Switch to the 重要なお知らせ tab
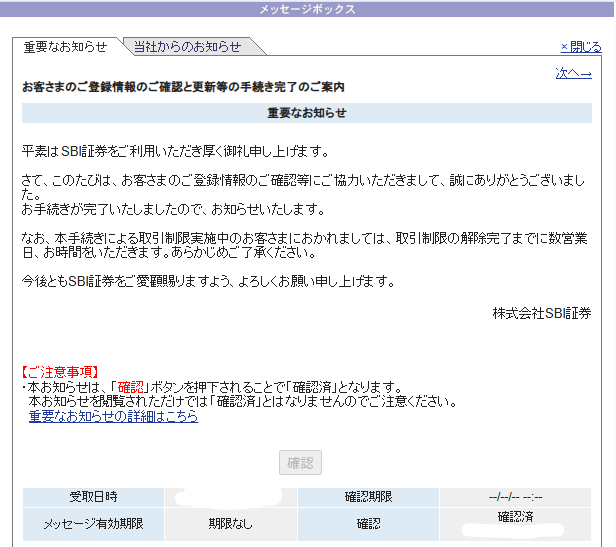This screenshot has height=547, width=616. pyautogui.click(x=65, y=47)
